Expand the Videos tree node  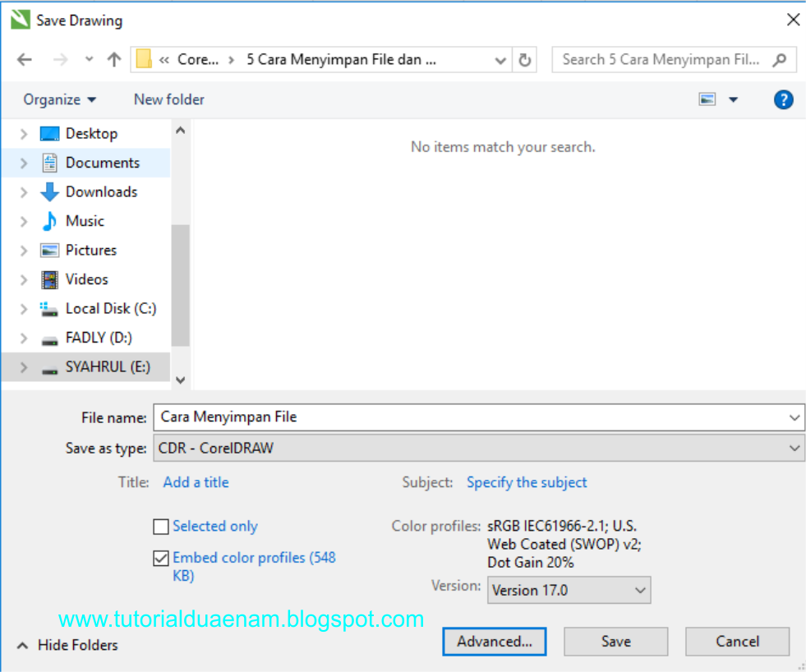(24, 279)
